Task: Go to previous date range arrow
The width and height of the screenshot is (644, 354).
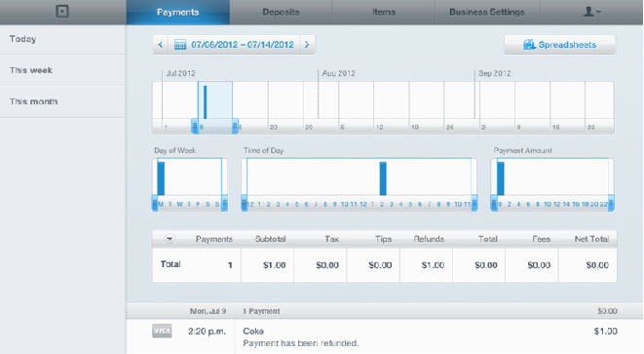Action: coord(160,45)
